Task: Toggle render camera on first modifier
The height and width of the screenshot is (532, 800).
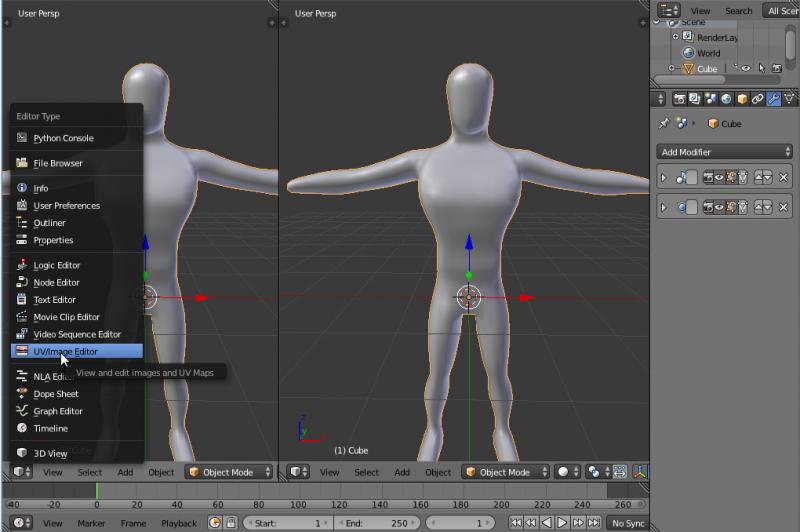Action: [710, 177]
